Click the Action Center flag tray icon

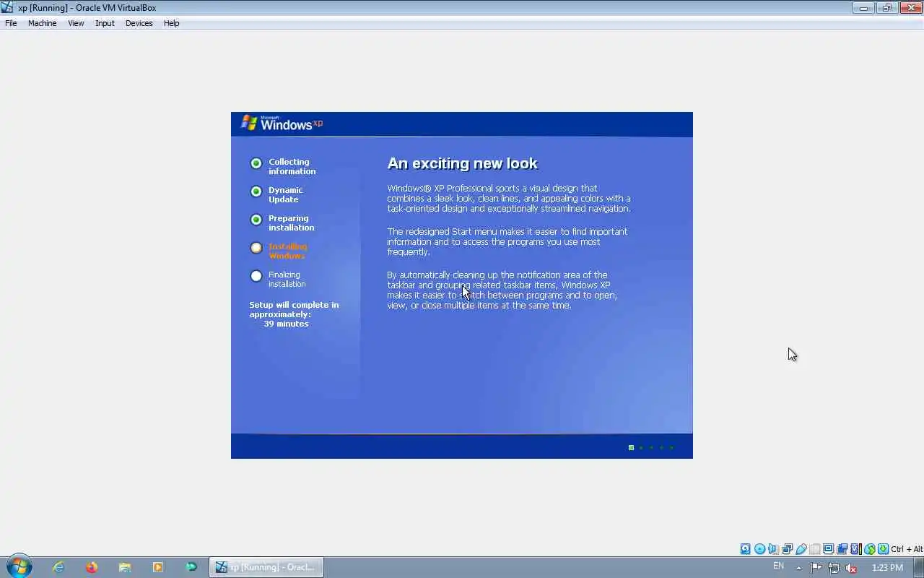pos(816,568)
